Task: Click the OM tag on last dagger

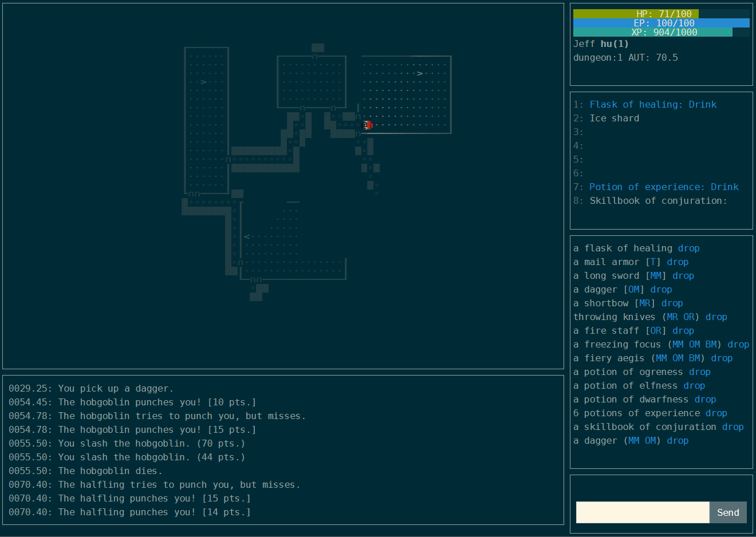Action: tap(650, 440)
